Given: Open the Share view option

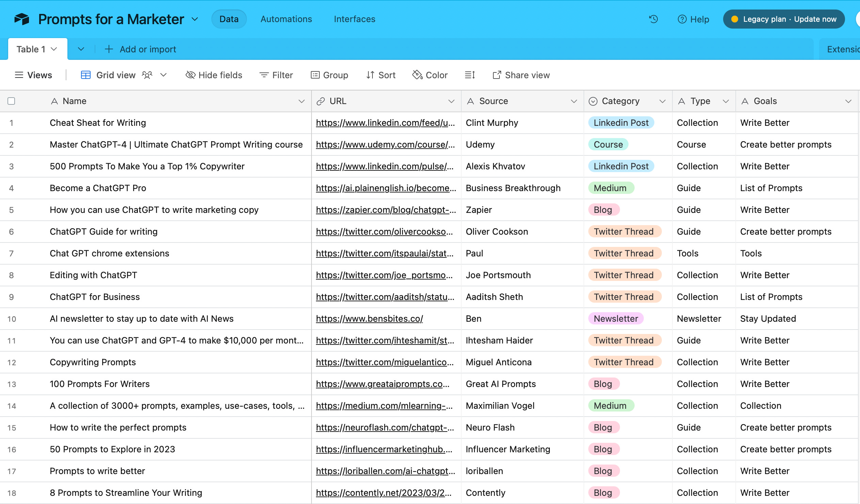Looking at the screenshot, I should click(521, 75).
